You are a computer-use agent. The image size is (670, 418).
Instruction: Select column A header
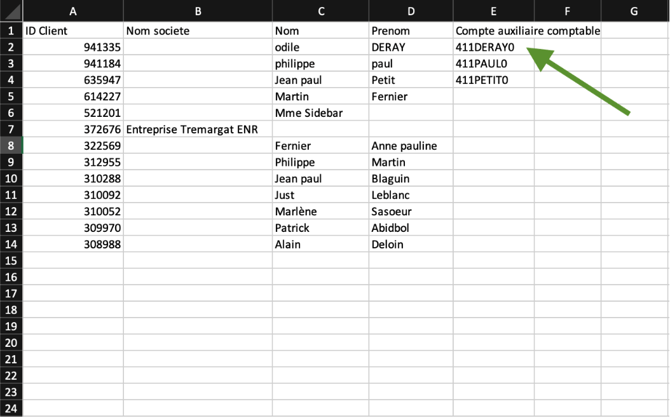73,11
